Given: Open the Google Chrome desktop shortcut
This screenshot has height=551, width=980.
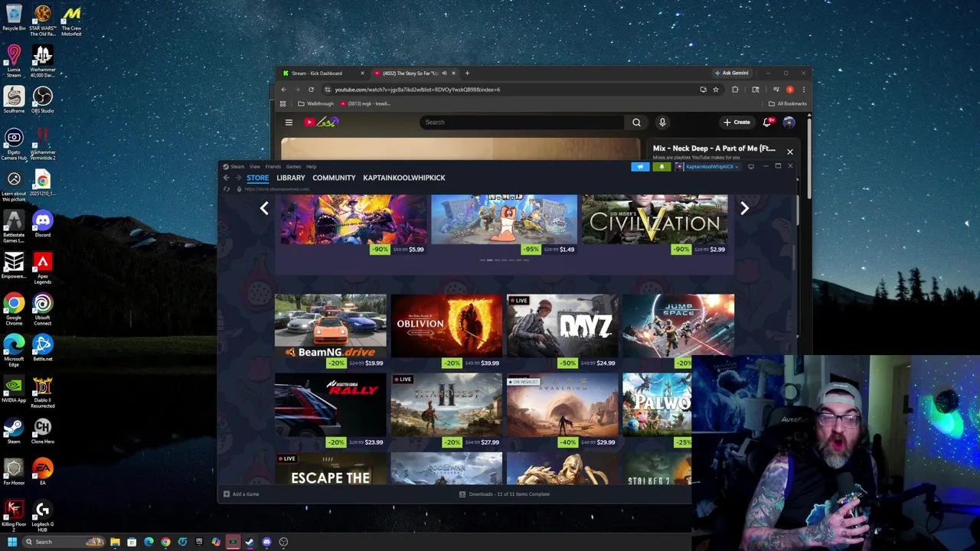Looking at the screenshot, I should 14,309.
